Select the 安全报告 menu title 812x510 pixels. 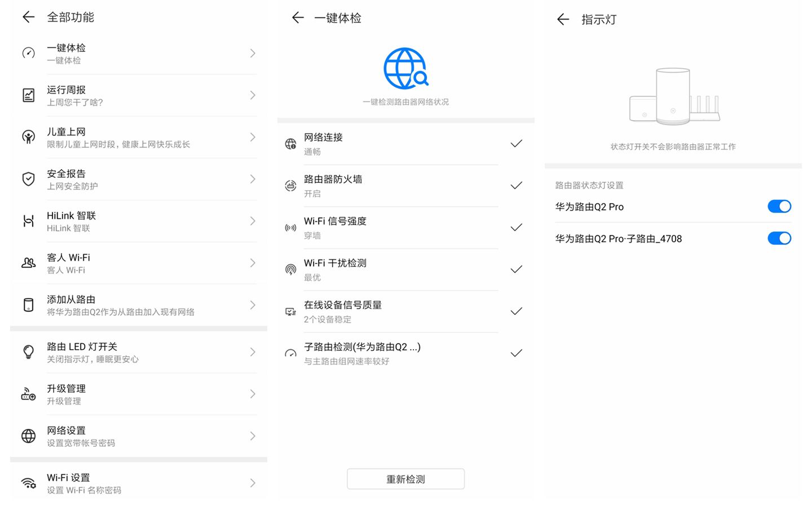(x=66, y=174)
